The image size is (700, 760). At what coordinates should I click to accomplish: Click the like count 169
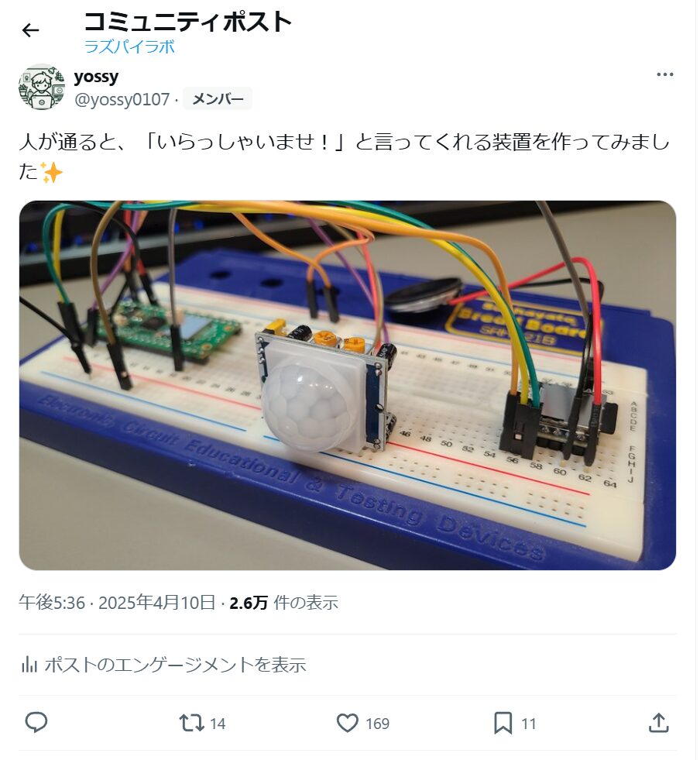(377, 724)
